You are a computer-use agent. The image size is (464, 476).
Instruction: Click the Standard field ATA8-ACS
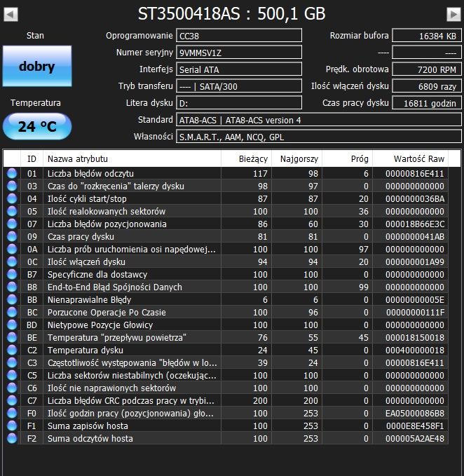[x=319, y=120]
